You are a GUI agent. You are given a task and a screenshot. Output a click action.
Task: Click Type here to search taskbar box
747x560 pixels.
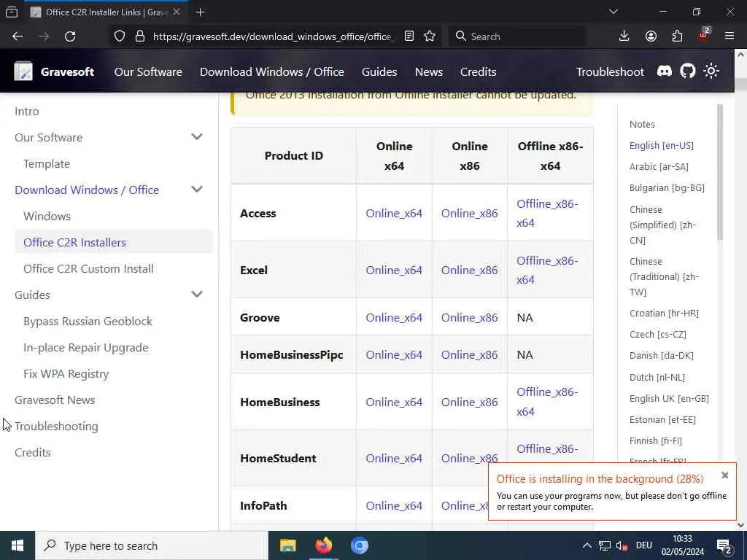[152, 545]
